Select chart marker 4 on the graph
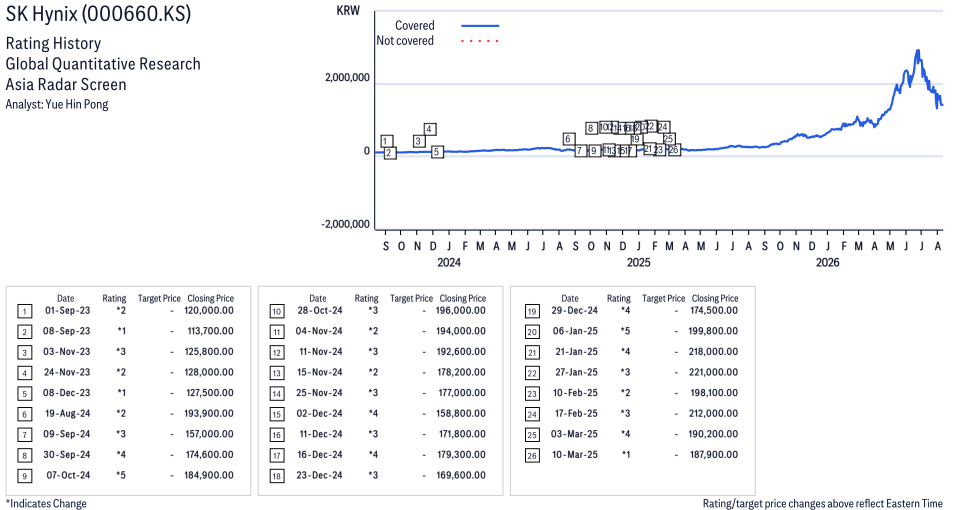Screen dimensions: 954x510 tap(430, 129)
